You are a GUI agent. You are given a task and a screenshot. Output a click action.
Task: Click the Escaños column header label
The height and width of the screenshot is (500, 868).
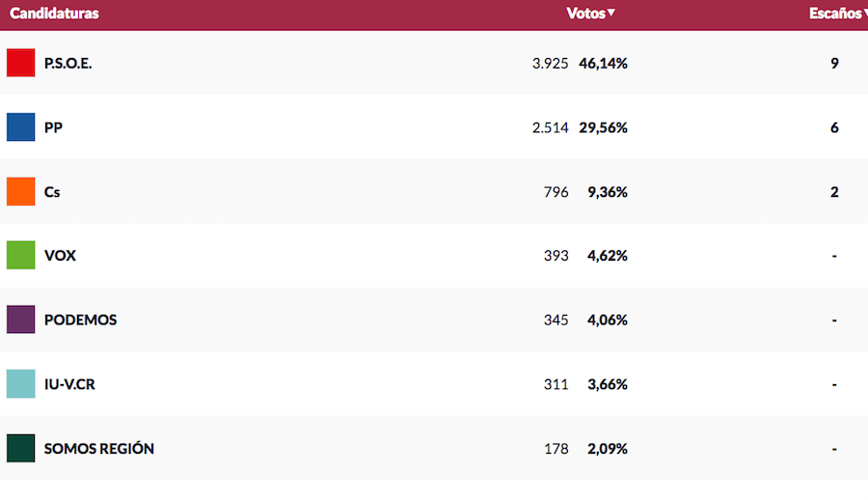coord(834,14)
